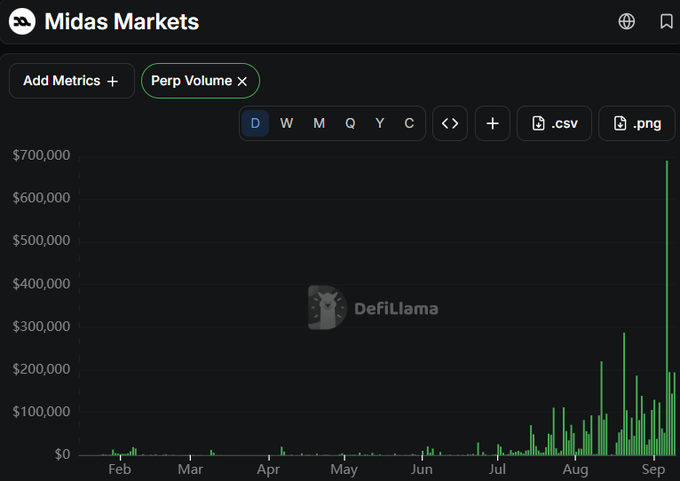Click the Midas Markets title

122,21
